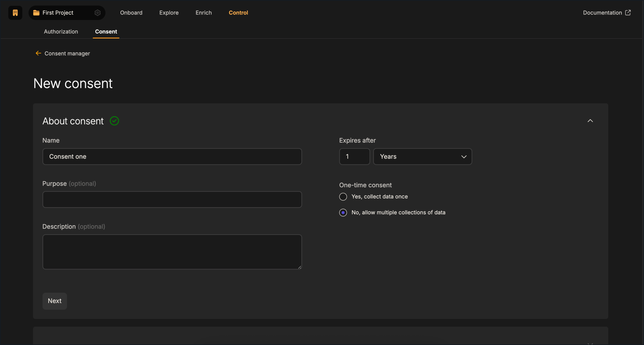Go back to Consent manager

click(67, 53)
